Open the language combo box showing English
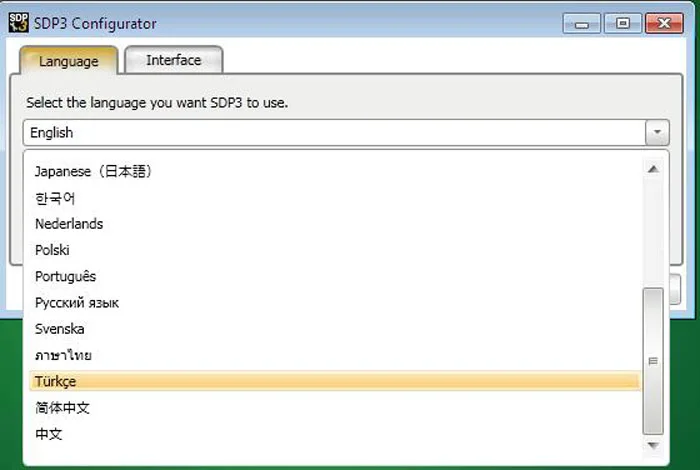Screen dimensions: 700x470 [346, 133]
